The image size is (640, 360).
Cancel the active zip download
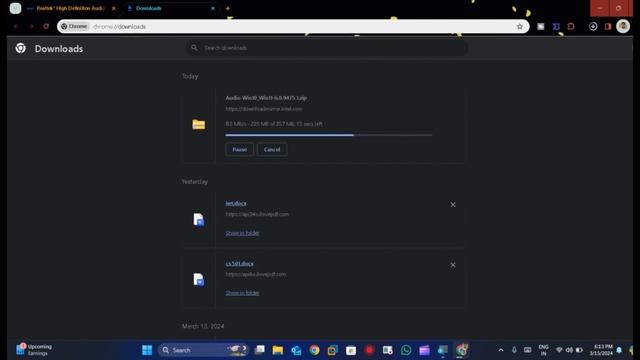272,149
